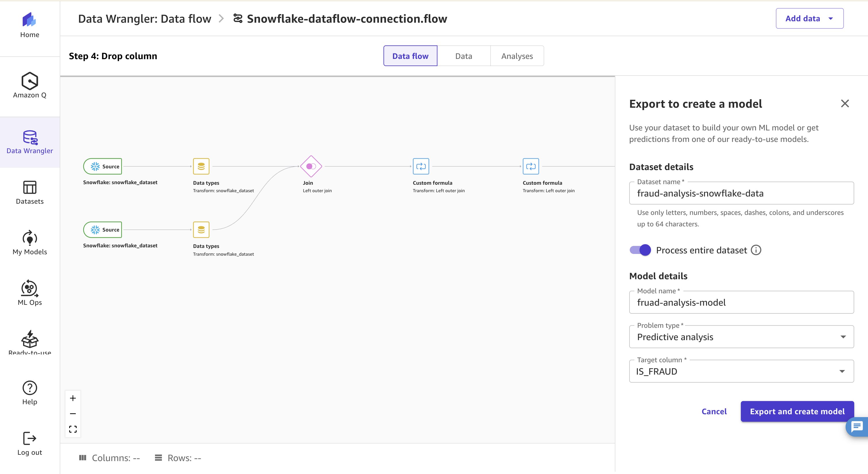868x474 pixels.
Task: Open Data Wrangler sidebar item
Action: 30,142
